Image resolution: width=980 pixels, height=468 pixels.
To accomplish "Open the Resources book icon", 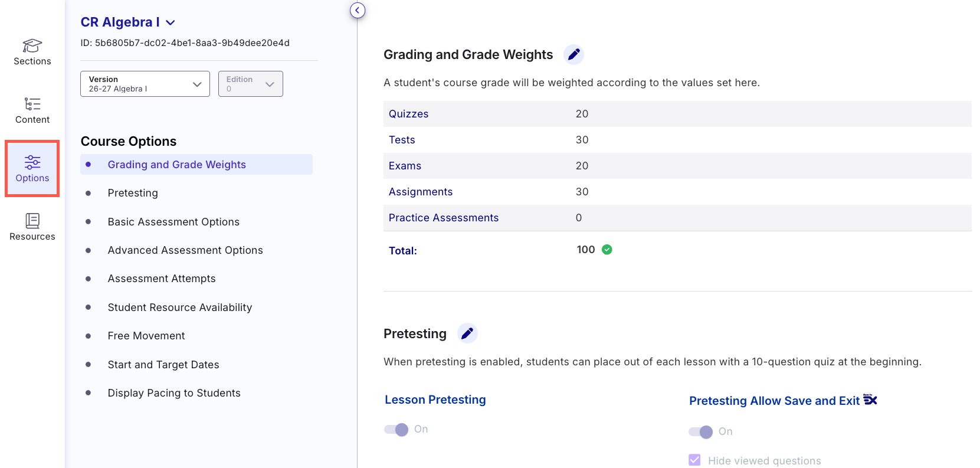I will click(x=32, y=220).
